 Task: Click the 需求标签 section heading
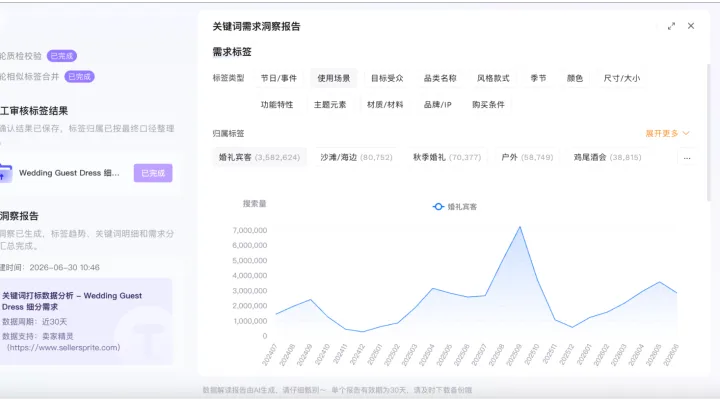coord(232,52)
